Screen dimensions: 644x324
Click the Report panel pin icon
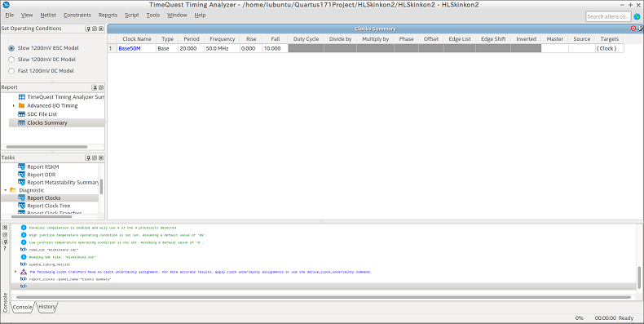pyautogui.click(x=95, y=87)
